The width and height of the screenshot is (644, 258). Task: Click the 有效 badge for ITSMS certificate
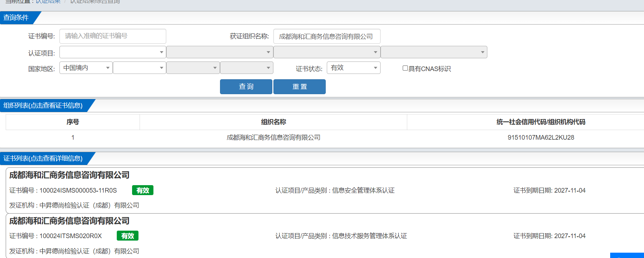point(127,236)
